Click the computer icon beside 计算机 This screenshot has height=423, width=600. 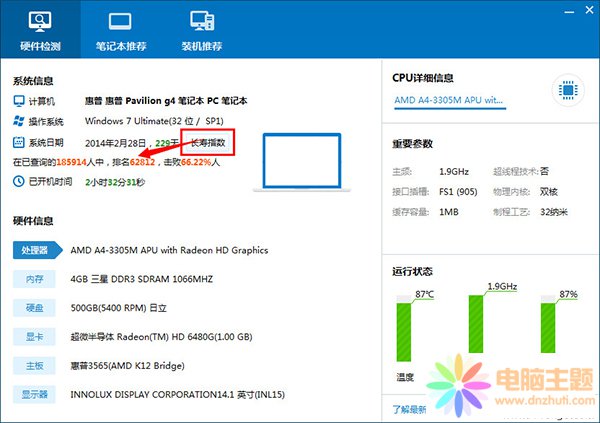(19, 101)
